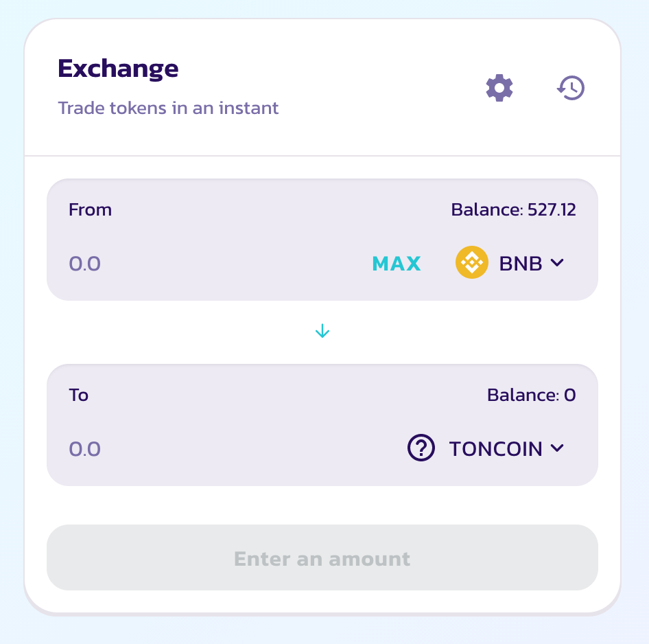The image size is (649, 644).
Task: Click the BNB token name text
Action: tap(520, 264)
